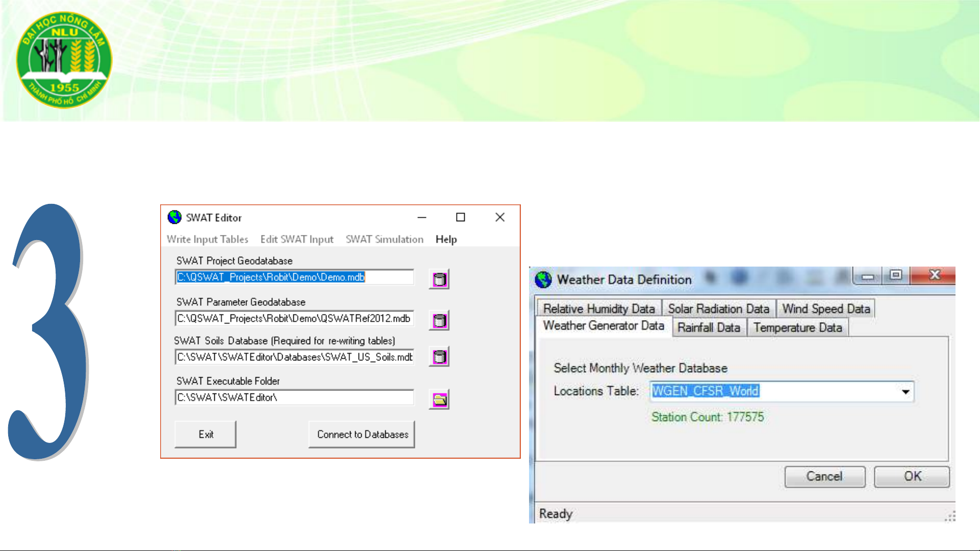Select the Weather Generator Data tab
The image size is (980, 551).
pyautogui.click(x=604, y=326)
